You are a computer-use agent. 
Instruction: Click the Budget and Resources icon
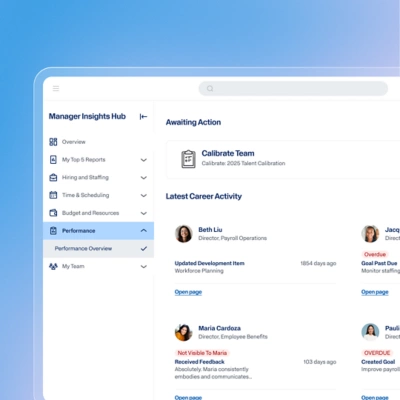coord(53,213)
